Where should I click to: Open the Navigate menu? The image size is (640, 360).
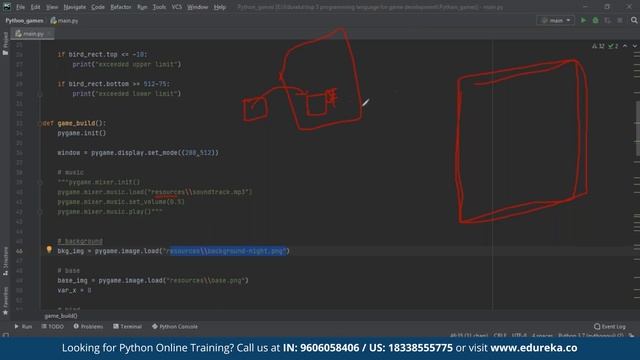point(75,7)
